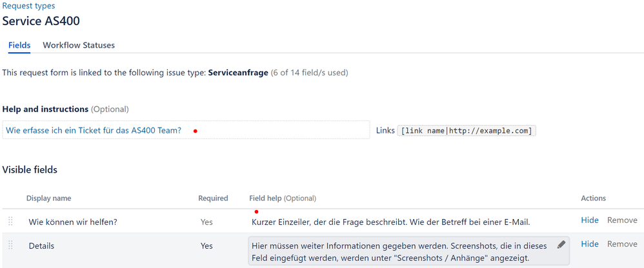Remove the Details field
Viewport: 644px width, 268px height.
click(x=622, y=244)
